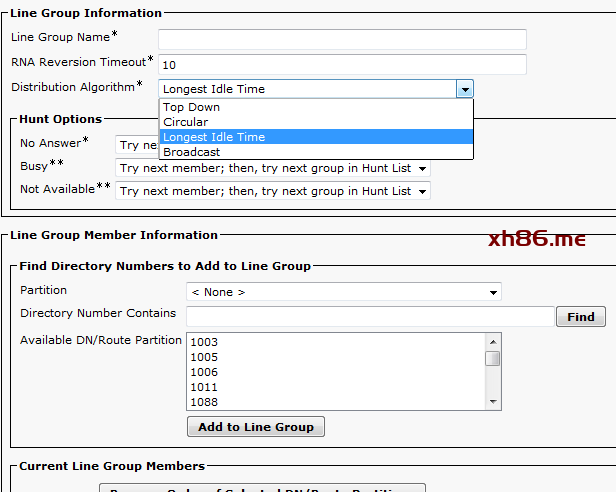Select directory number 1011 in list
The width and height of the screenshot is (616, 492).
pos(204,387)
